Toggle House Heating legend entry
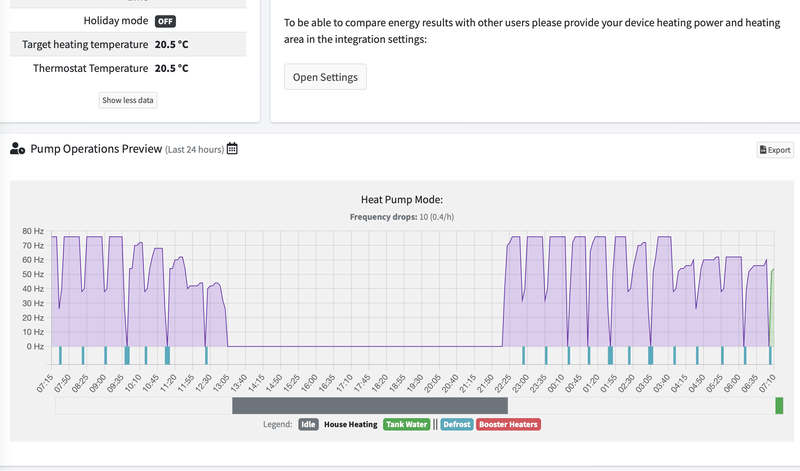 [351, 424]
